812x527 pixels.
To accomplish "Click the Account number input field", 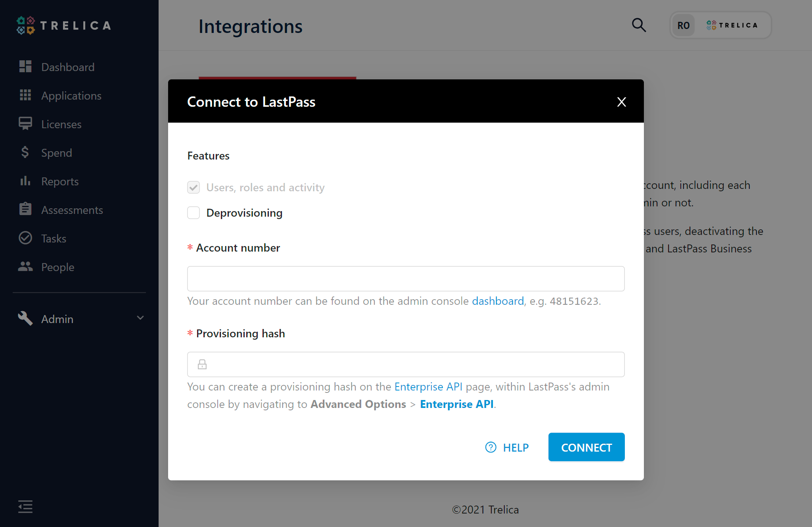I will pyautogui.click(x=406, y=279).
